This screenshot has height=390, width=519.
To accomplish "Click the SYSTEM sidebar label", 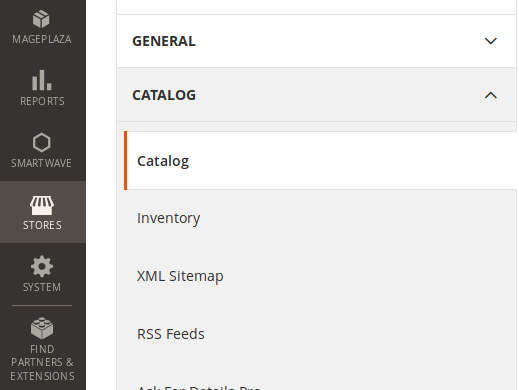I will pyautogui.click(x=42, y=287).
